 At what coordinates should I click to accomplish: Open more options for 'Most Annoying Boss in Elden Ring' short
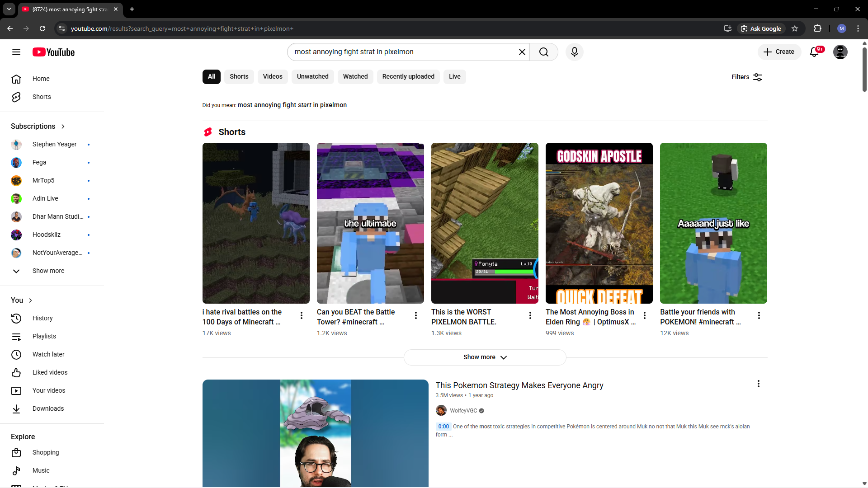click(x=645, y=315)
